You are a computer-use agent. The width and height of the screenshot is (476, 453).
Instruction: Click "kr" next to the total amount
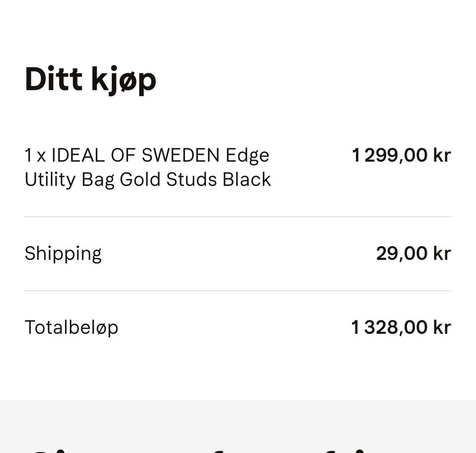pyautogui.click(x=442, y=327)
